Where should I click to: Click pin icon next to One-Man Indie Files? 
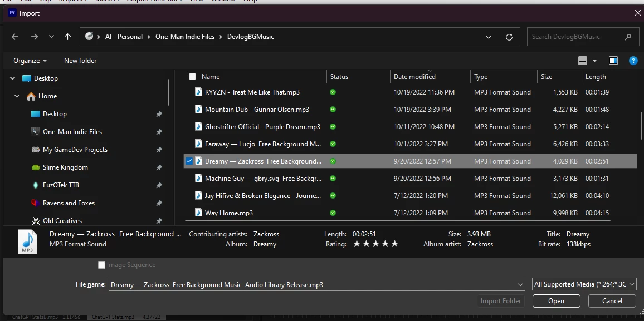(x=159, y=132)
